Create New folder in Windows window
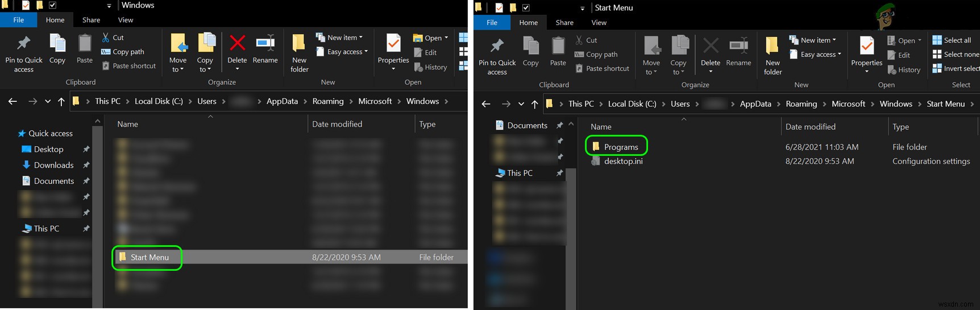The width and height of the screenshot is (980, 310). (300, 53)
